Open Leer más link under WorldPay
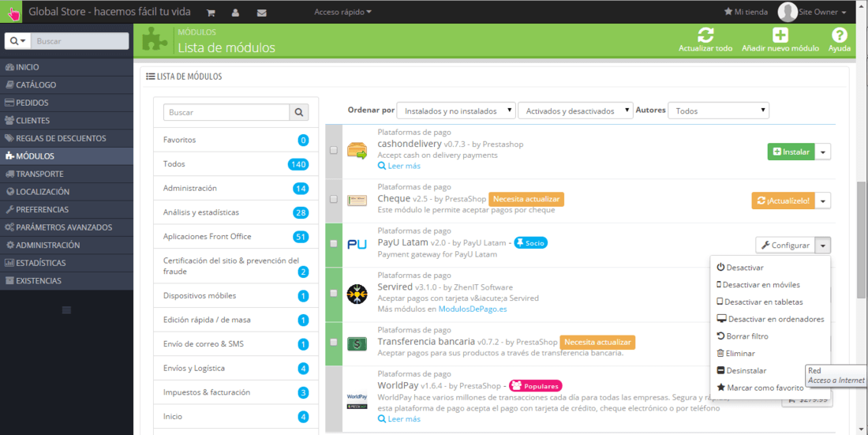Viewport: 868px width, 435px height. coord(399,419)
